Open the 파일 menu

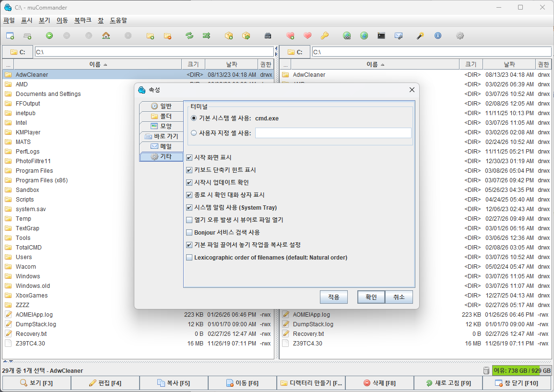coord(9,21)
